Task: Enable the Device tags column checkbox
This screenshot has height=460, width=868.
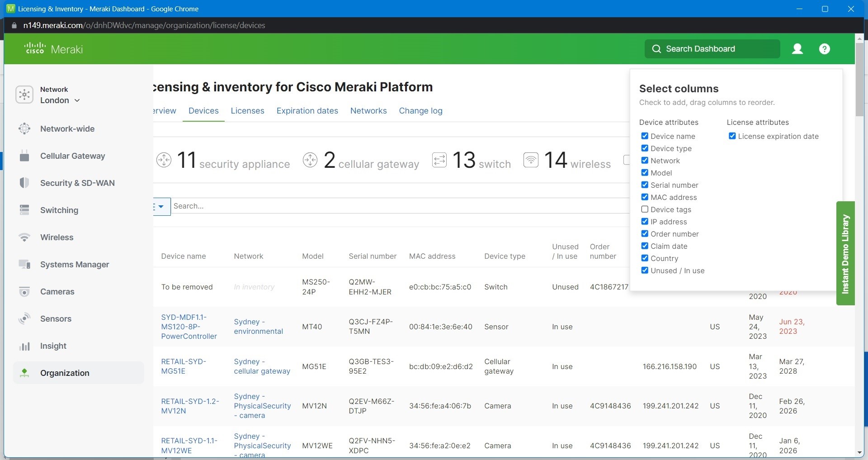Action: tap(645, 209)
